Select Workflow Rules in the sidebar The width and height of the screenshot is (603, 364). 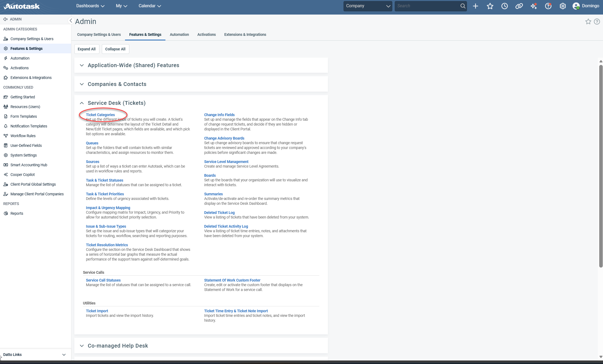(x=23, y=136)
